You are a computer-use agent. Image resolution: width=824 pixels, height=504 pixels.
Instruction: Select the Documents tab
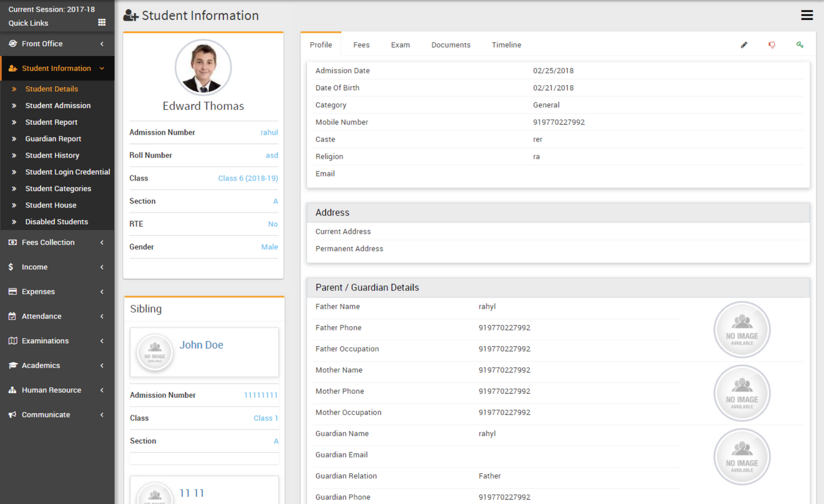click(x=450, y=45)
